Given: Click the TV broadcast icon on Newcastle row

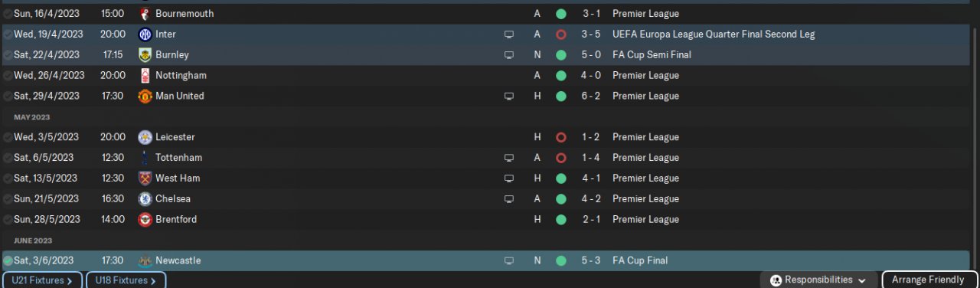Looking at the screenshot, I should click(508, 261).
